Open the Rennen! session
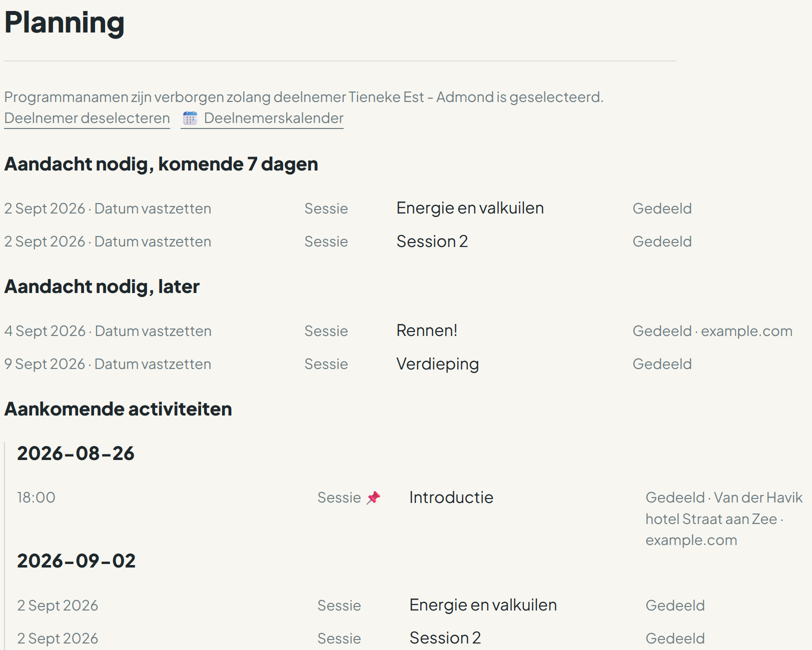Image resolution: width=812 pixels, height=650 pixels. 427,330
